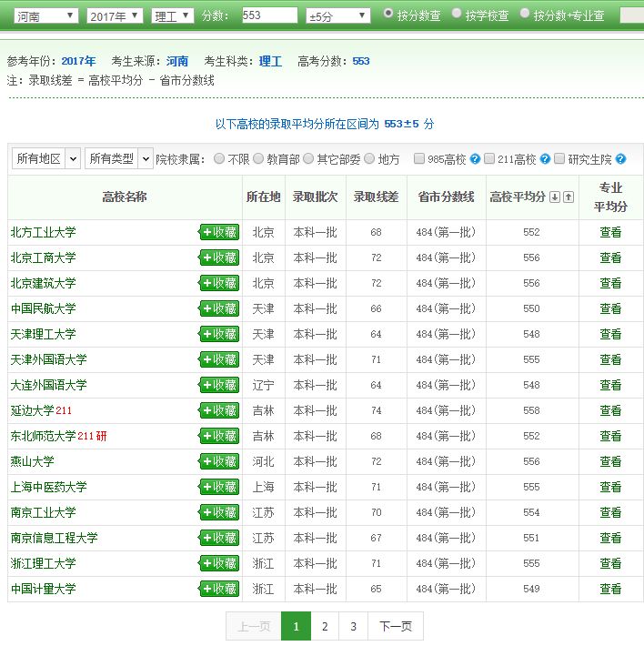Add 北方工业大学 to favorites with +收藏
This screenshot has height=646, width=644.
[219, 232]
